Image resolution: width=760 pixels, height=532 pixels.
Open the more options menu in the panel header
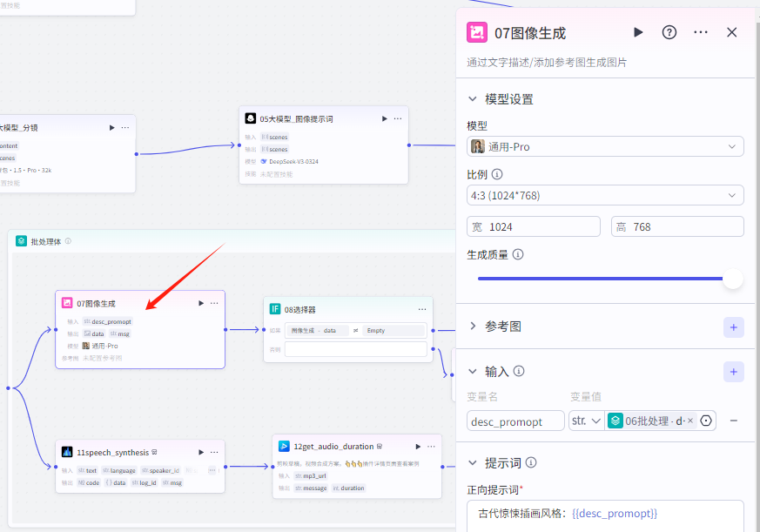(x=700, y=31)
